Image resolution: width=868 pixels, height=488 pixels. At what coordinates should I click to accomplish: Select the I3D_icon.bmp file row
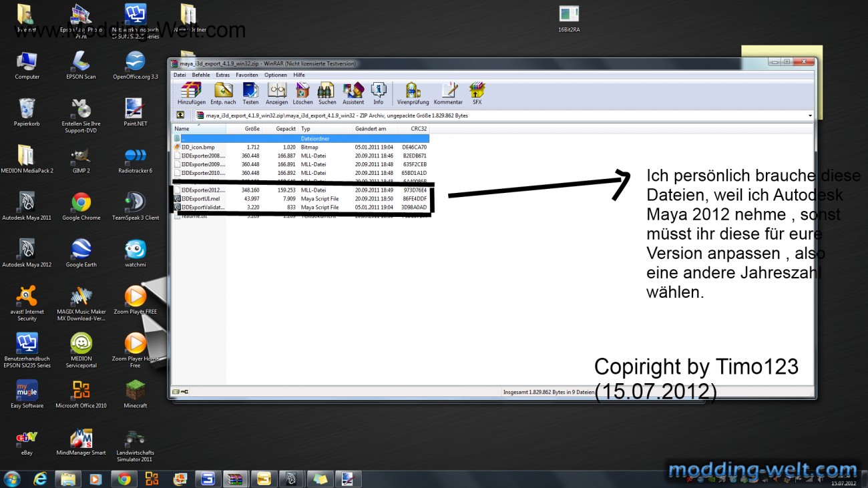(300, 147)
